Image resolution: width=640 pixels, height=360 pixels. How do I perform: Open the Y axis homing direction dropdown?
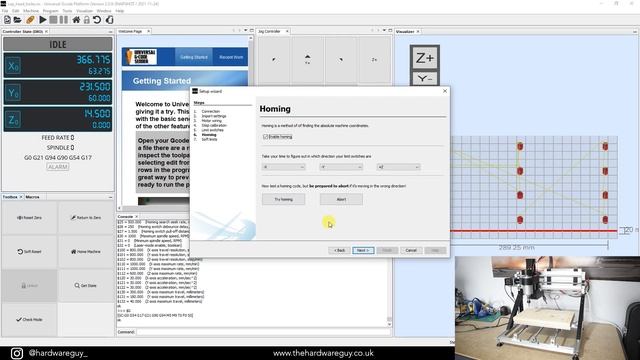point(341,167)
